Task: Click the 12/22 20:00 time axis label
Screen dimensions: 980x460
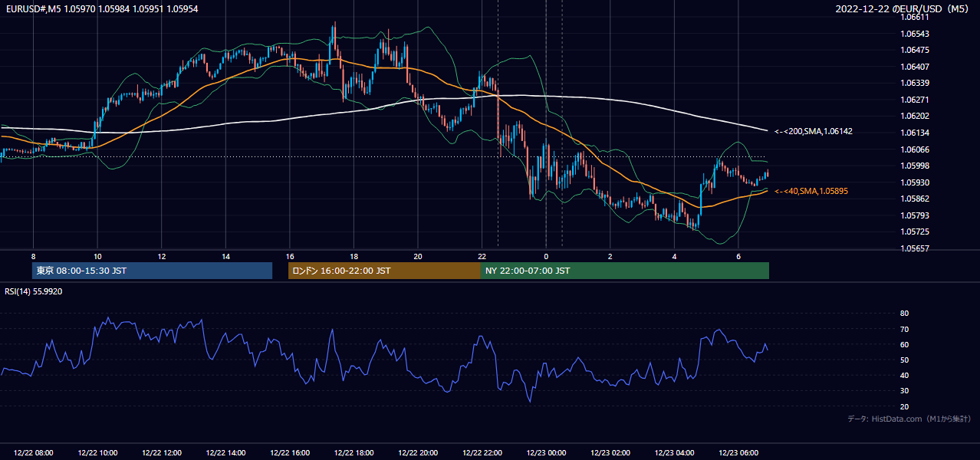Action: click(418, 453)
